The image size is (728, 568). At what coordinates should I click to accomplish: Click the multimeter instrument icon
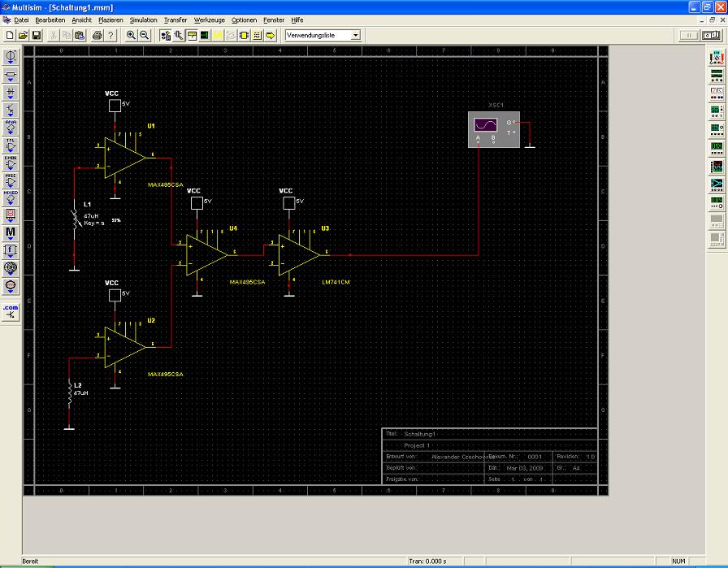pyautogui.click(x=717, y=57)
